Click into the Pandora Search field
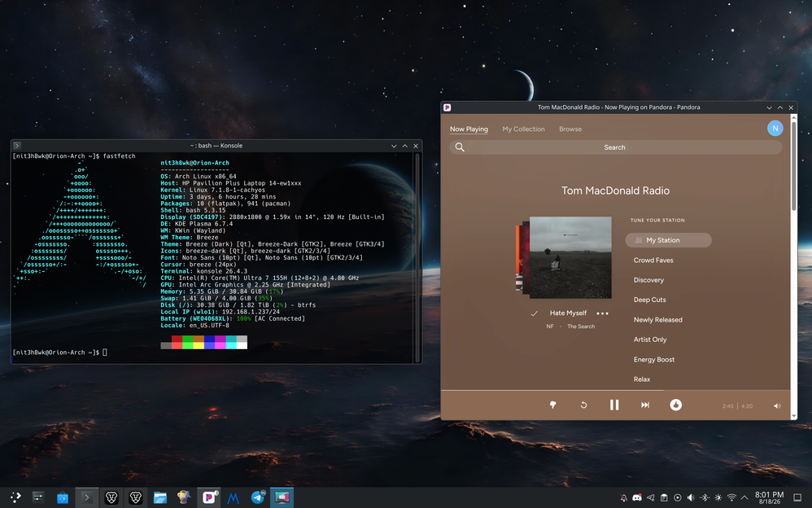 615,147
